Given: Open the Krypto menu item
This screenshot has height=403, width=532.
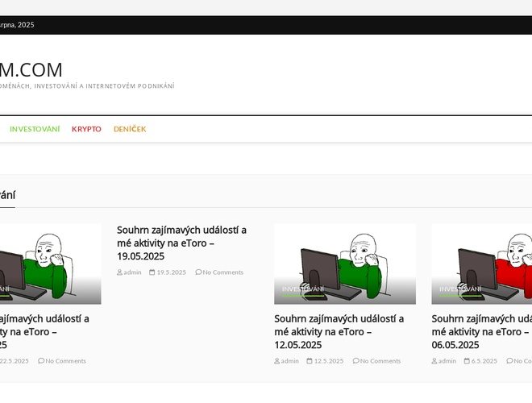Looking at the screenshot, I should coord(86,129).
